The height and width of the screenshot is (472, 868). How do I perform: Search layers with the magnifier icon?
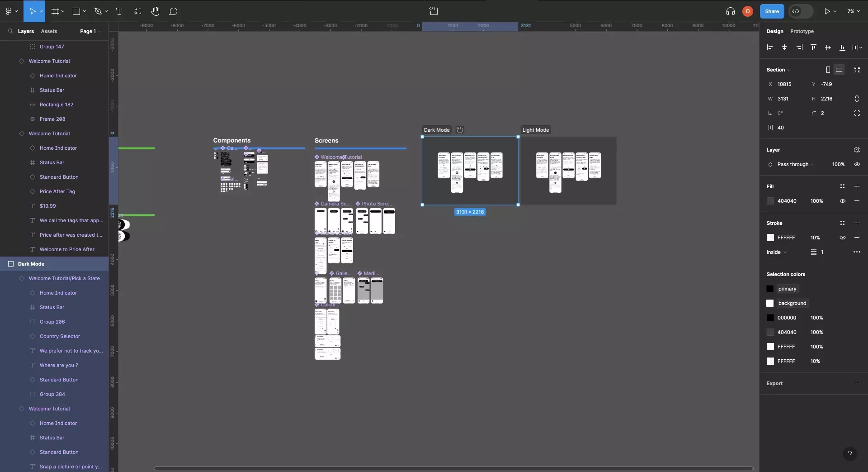tap(10, 31)
